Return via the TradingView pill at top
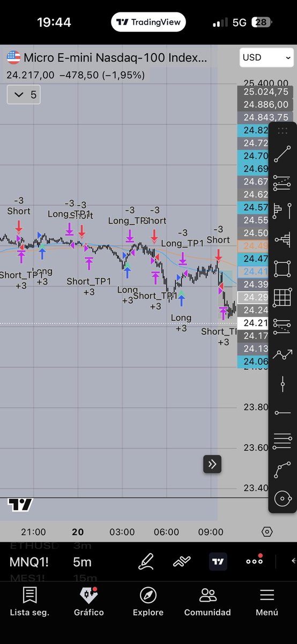Screen dimensions: 297x644 pyautogui.click(x=148, y=23)
